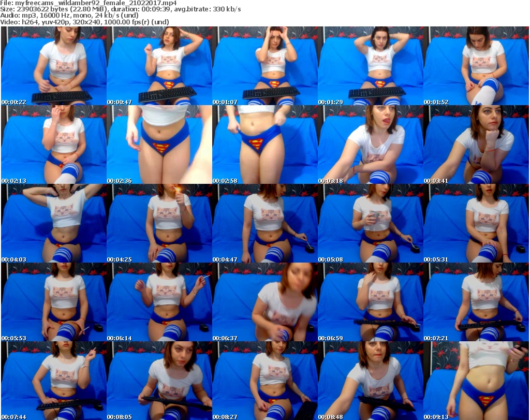Select the thumbnail stamped 00:05:53

[54, 302]
